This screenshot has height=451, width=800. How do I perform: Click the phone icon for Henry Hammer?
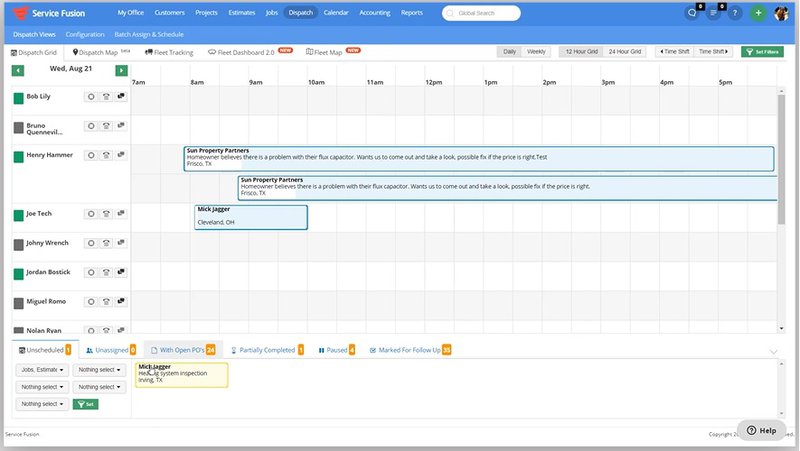point(106,155)
